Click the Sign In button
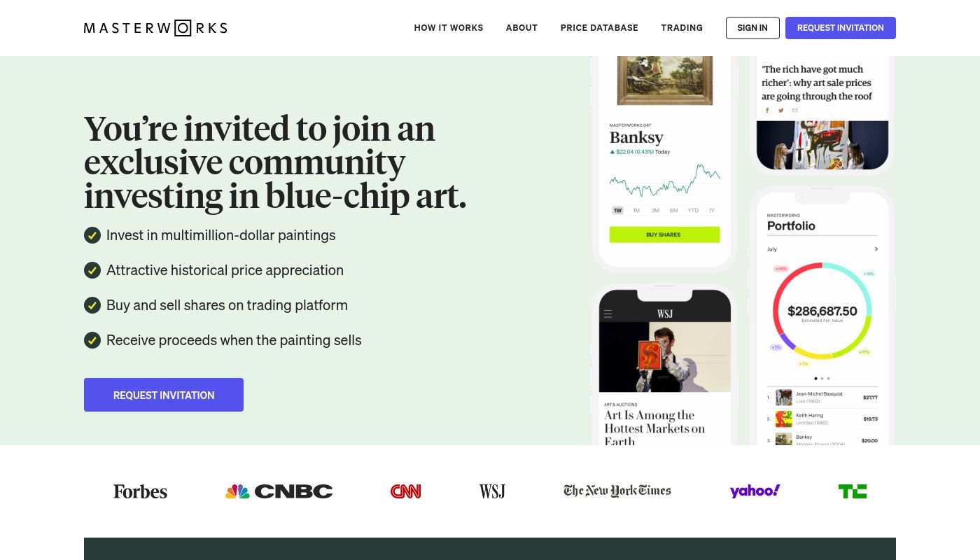 (752, 28)
